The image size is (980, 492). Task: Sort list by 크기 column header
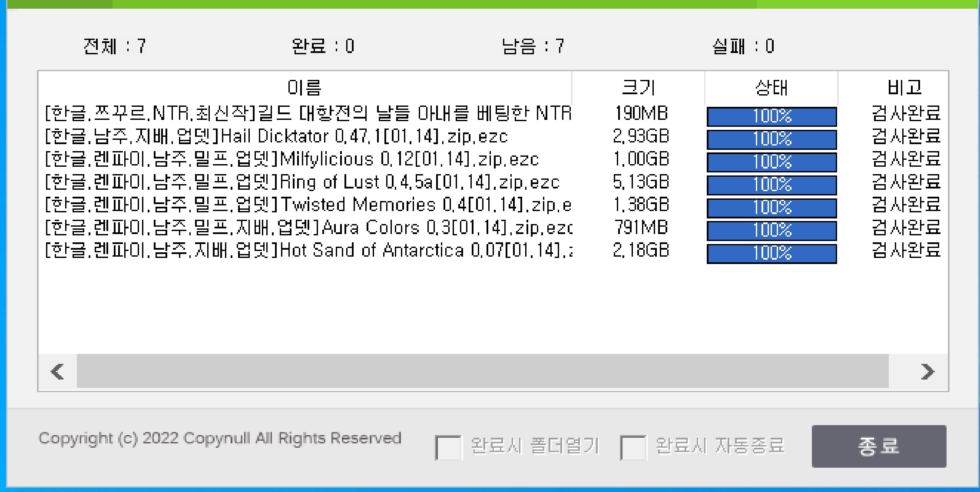tap(638, 88)
